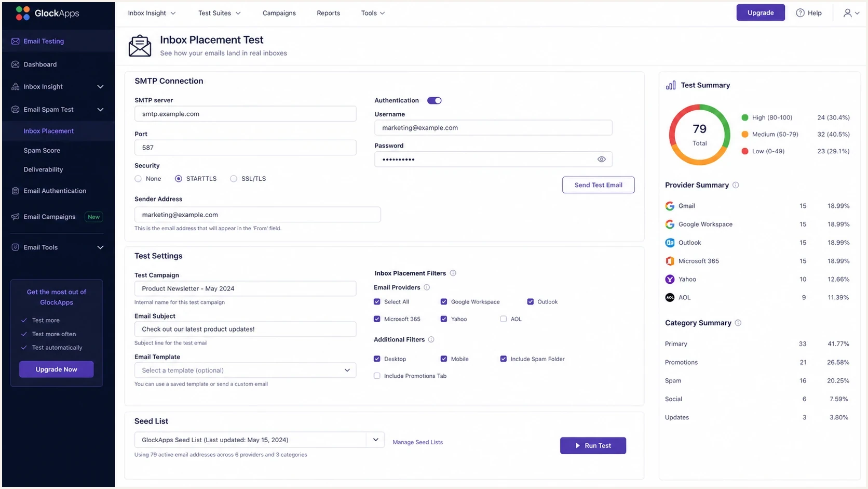Click the Help question mark icon
The image size is (868, 489).
(800, 13)
